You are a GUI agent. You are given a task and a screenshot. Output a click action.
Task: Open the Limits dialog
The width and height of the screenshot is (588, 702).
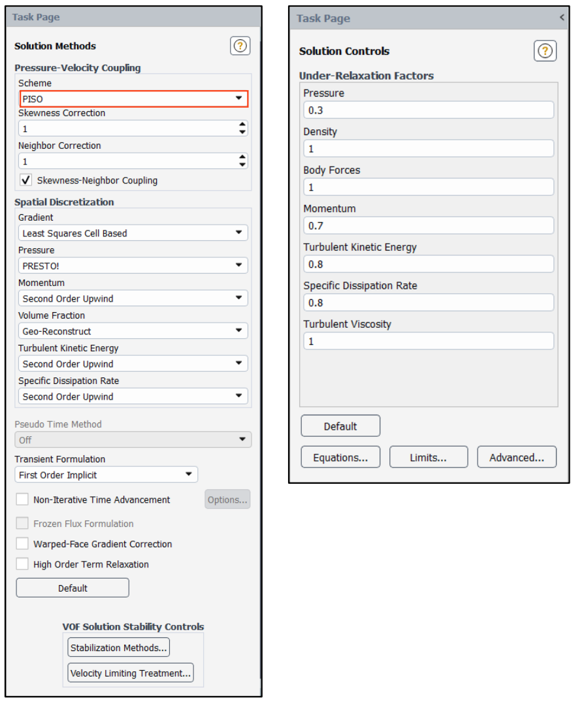pyautogui.click(x=429, y=458)
